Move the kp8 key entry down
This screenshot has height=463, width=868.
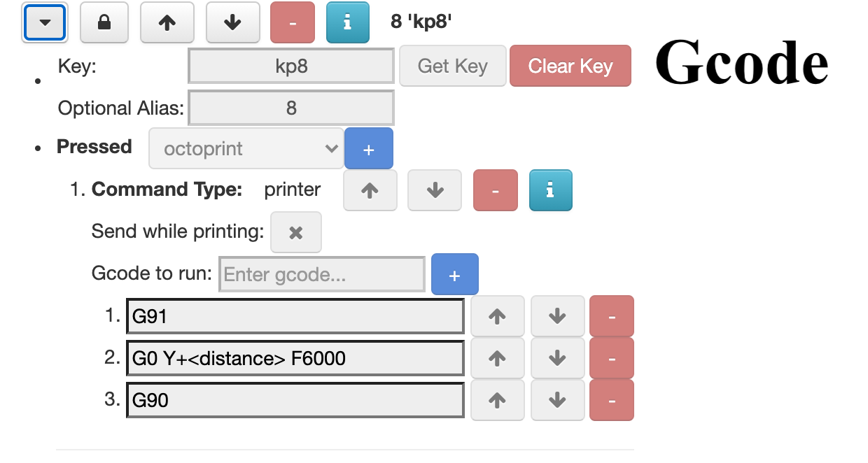(232, 22)
